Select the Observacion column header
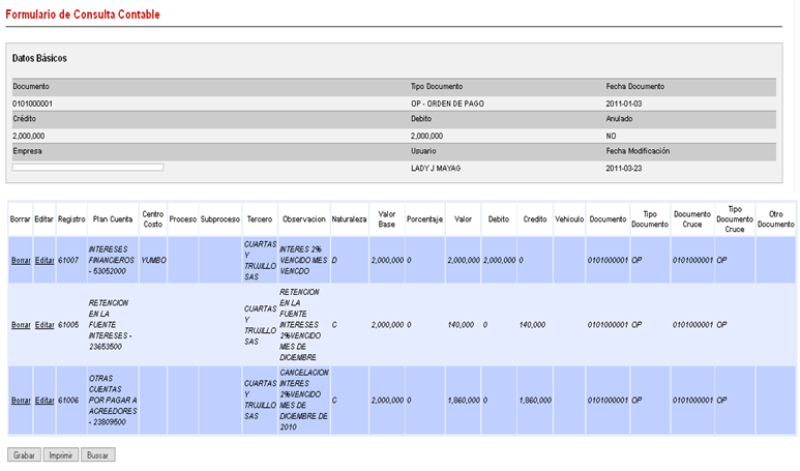The image size is (800, 471). click(x=304, y=218)
